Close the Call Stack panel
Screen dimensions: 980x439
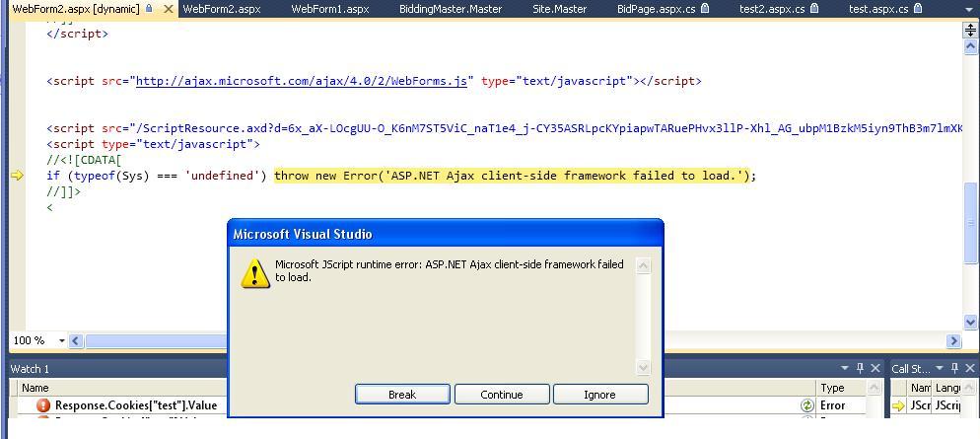click(x=969, y=368)
